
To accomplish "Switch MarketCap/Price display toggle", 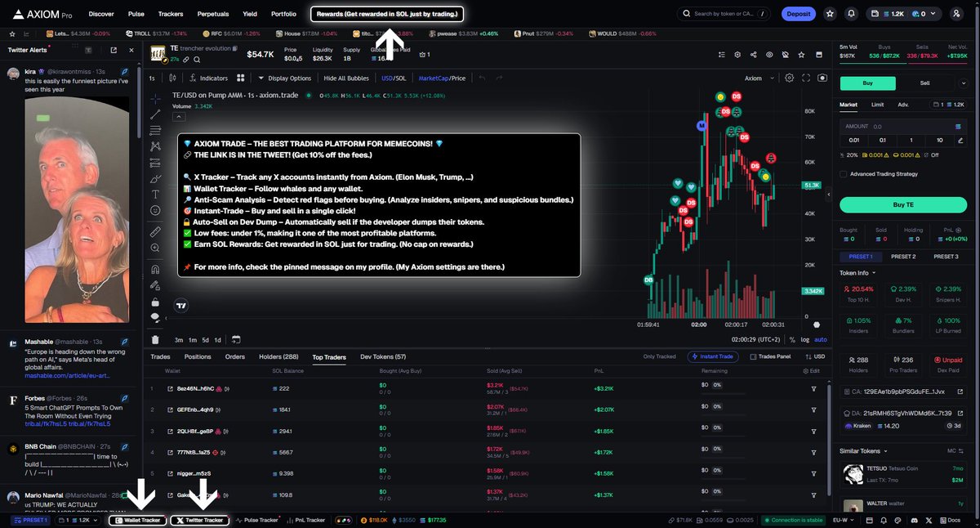I will pos(442,78).
